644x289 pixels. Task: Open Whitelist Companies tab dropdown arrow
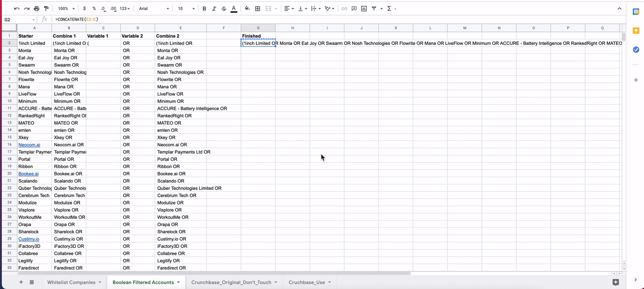[x=100, y=282]
